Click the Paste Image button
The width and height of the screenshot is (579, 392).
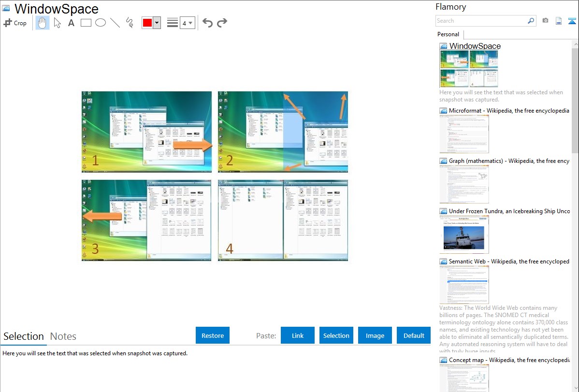pos(375,335)
